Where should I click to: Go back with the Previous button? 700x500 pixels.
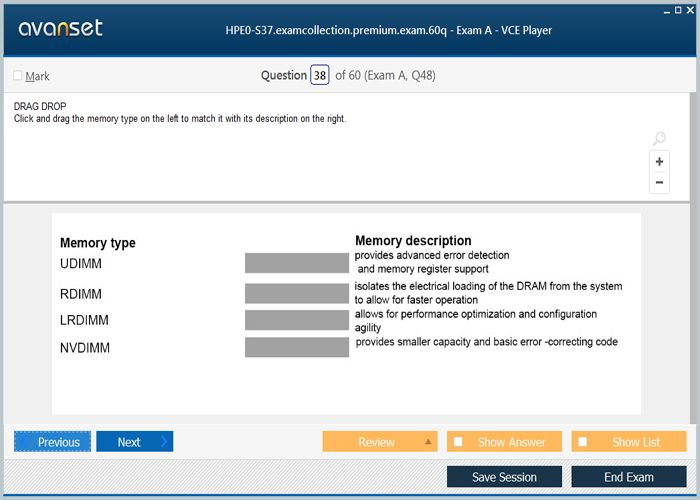point(53,442)
